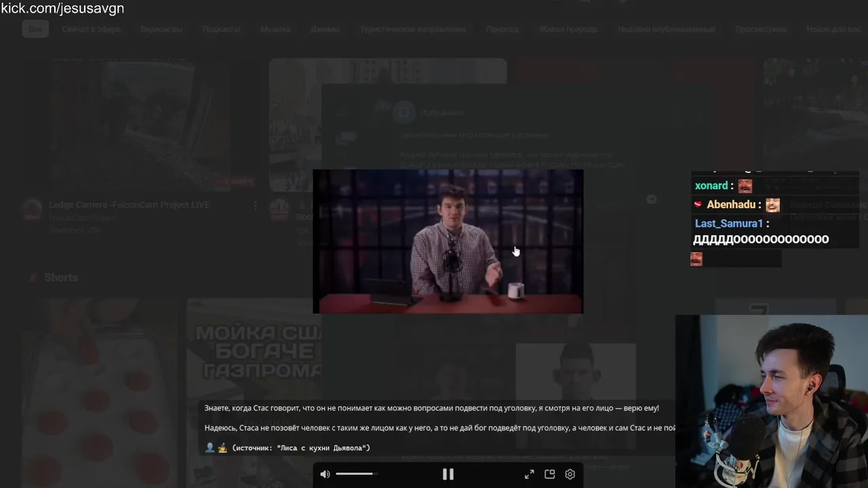The height and width of the screenshot is (488, 868).
Task: Select the "Туристические направления" chip
Action: [413, 29]
